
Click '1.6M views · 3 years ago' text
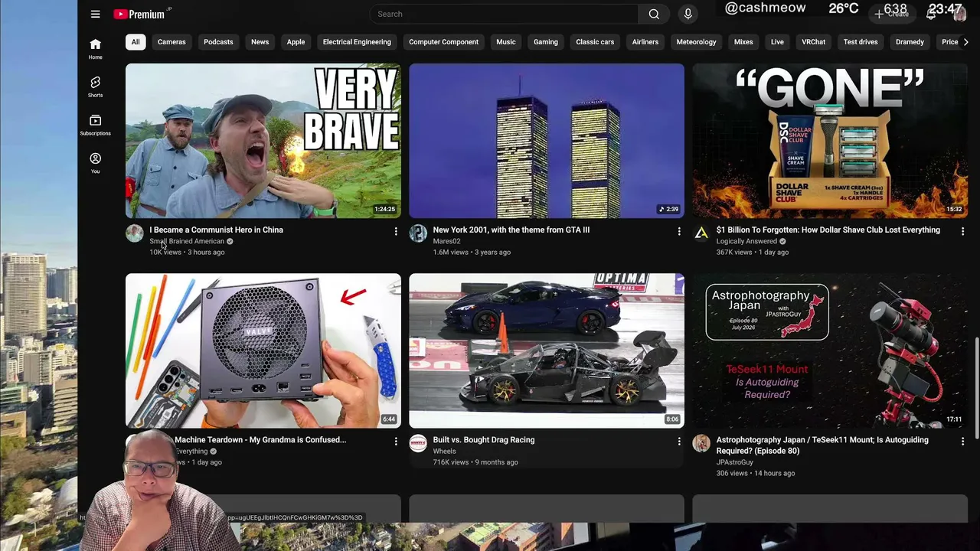pos(472,253)
